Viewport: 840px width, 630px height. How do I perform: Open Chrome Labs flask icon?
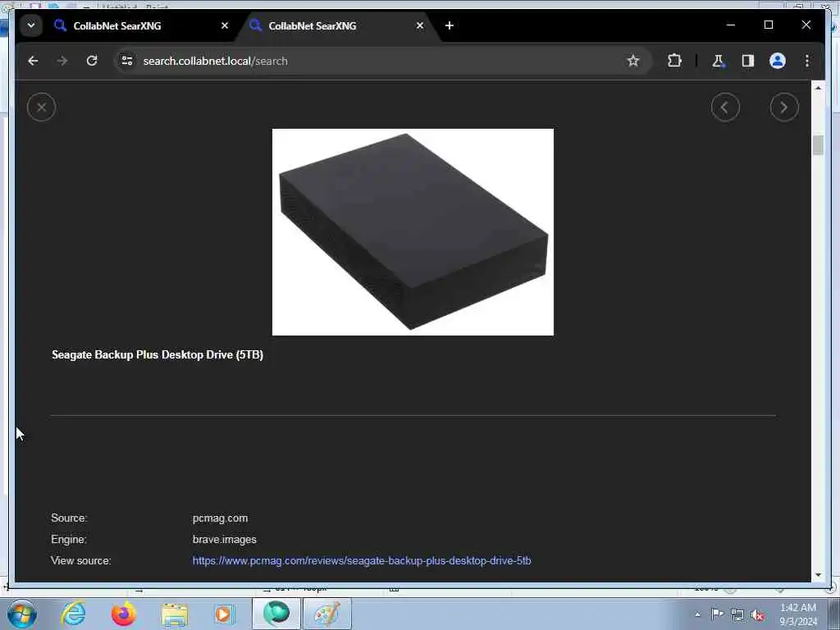coord(719,61)
